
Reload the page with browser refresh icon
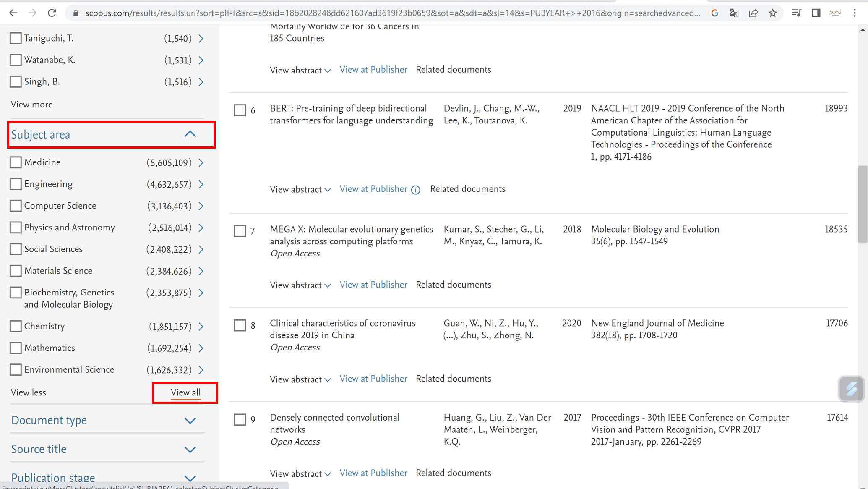tap(52, 13)
